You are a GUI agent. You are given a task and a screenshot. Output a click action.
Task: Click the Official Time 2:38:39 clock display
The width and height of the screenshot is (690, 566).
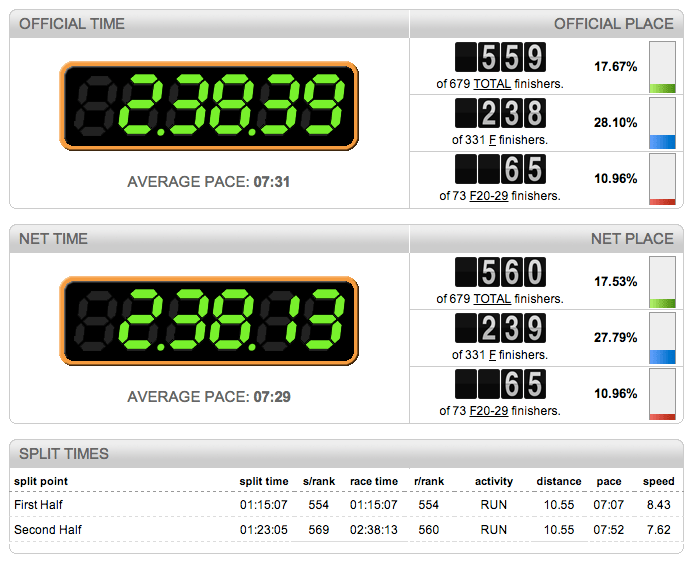(x=208, y=106)
